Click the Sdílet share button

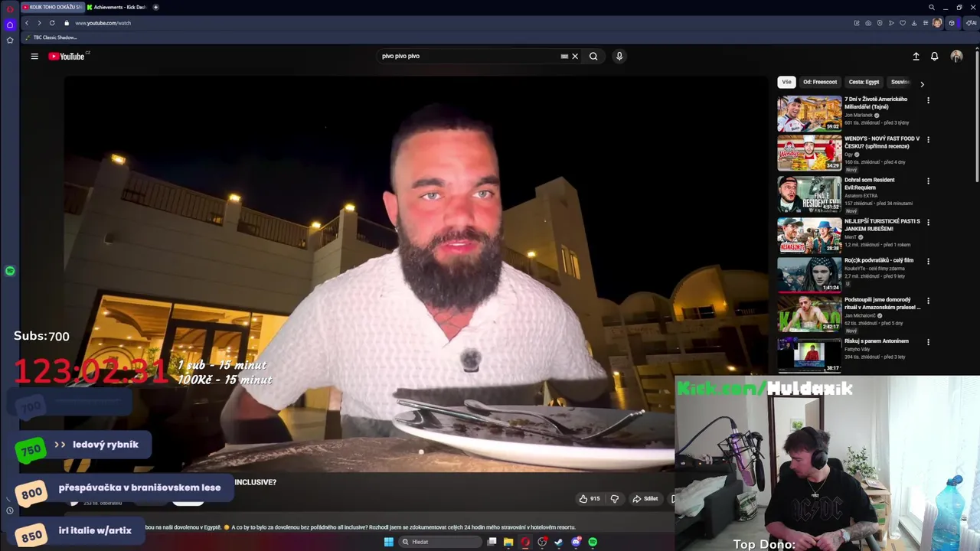tap(645, 498)
